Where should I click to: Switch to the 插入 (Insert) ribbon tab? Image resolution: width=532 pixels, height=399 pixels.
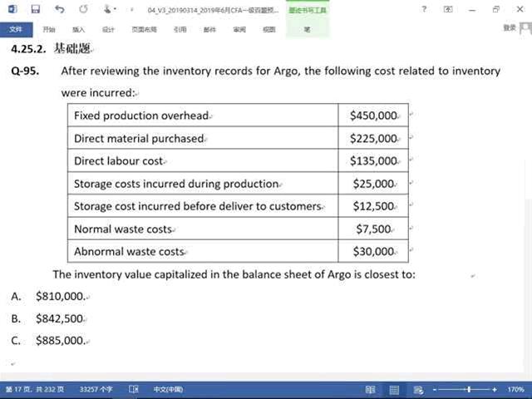point(78,30)
